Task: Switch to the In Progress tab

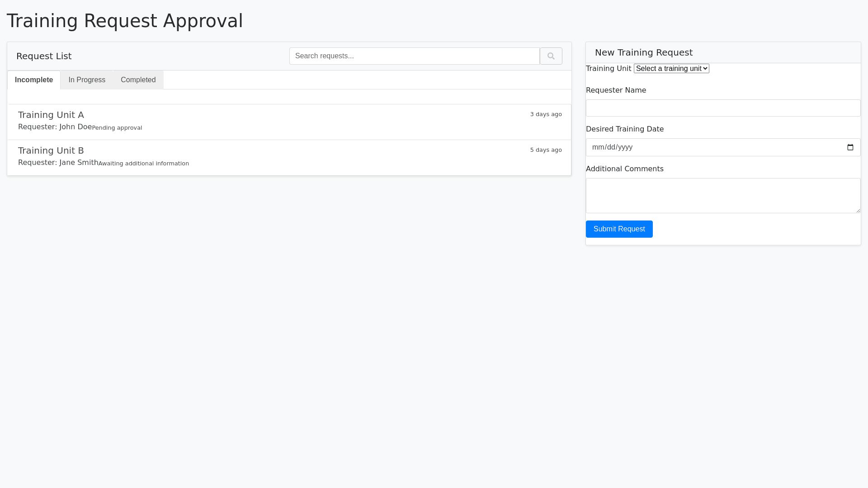Action: 87,80
